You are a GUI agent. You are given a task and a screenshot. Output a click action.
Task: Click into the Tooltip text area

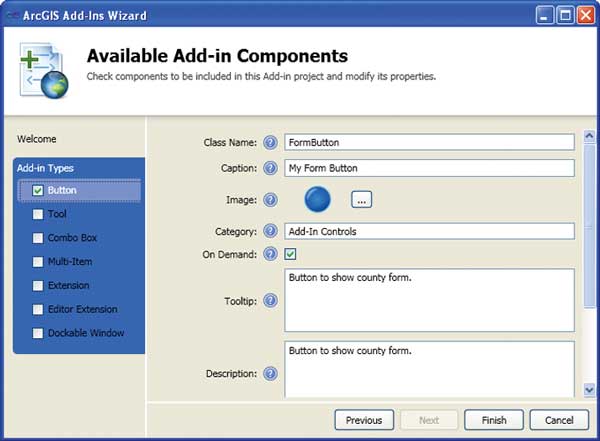click(429, 300)
